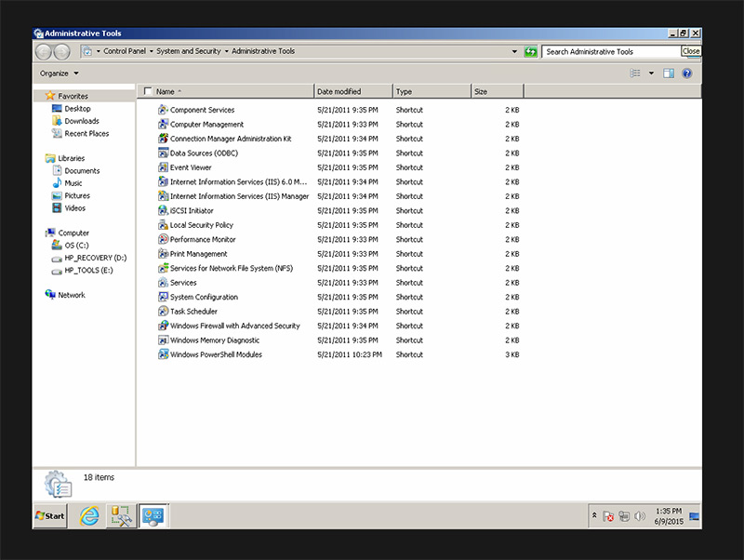This screenshot has height=560, width=744.
Task: Select the Connection Manager Administration Kit icon
Action: click(x=163, y=139)
